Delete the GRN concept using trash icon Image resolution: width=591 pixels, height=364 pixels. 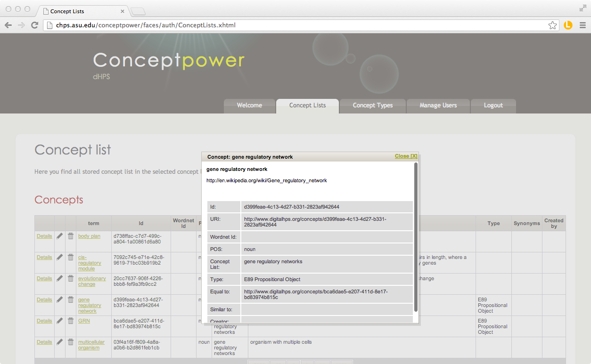(71, 321)
